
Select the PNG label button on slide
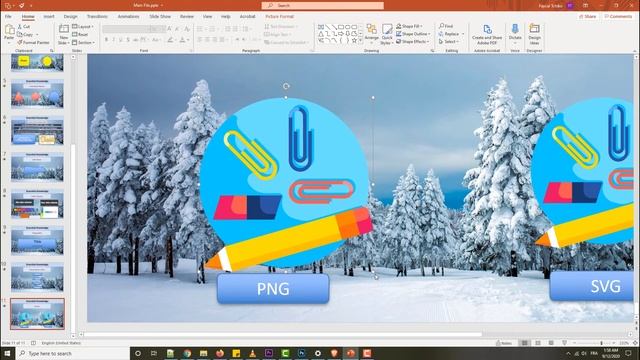pos(273,289)
